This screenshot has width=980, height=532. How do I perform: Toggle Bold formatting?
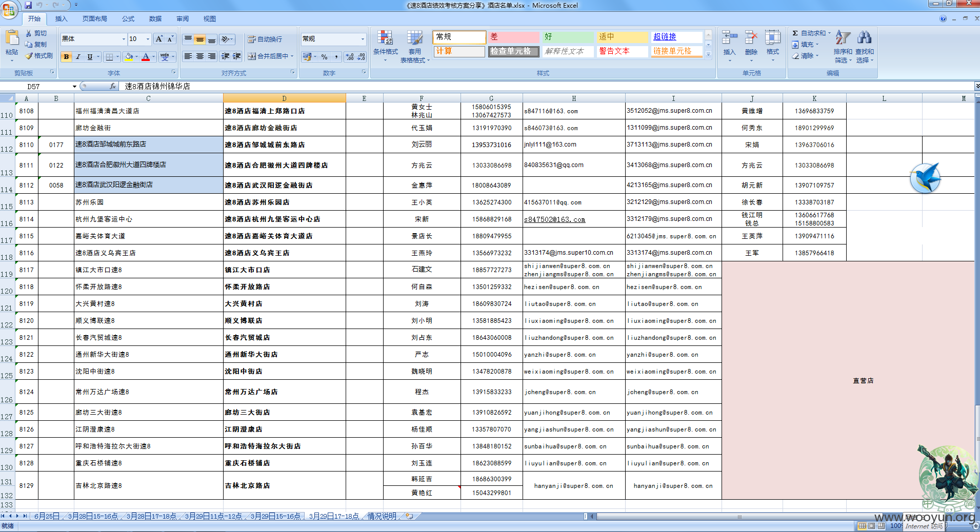pyautogui.click(x=66, y=57)
